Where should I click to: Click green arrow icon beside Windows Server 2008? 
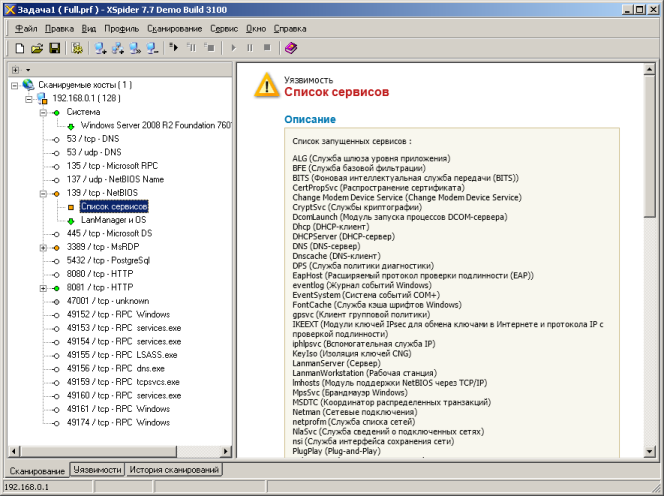(71, 126)
